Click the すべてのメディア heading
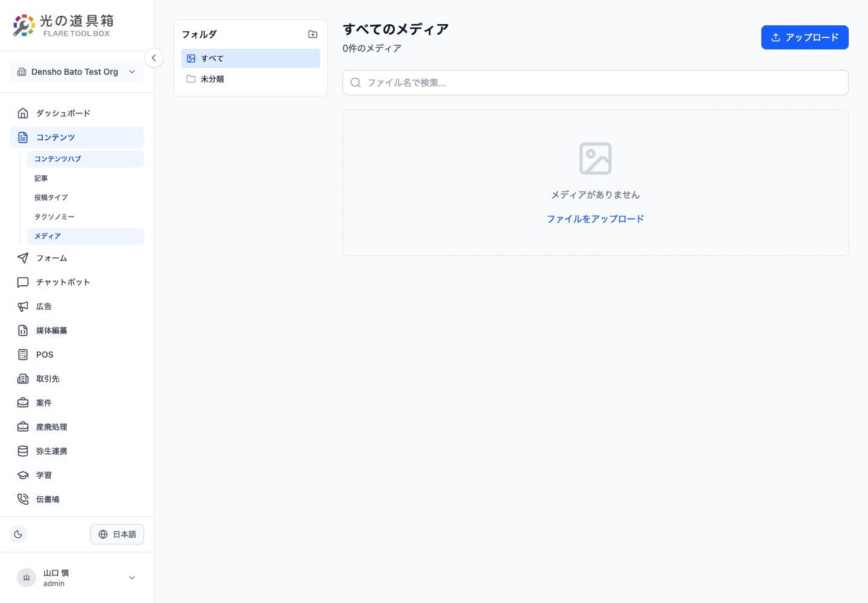Image resolution: width=868 pixels, height=603 pixels. (396, 29)
